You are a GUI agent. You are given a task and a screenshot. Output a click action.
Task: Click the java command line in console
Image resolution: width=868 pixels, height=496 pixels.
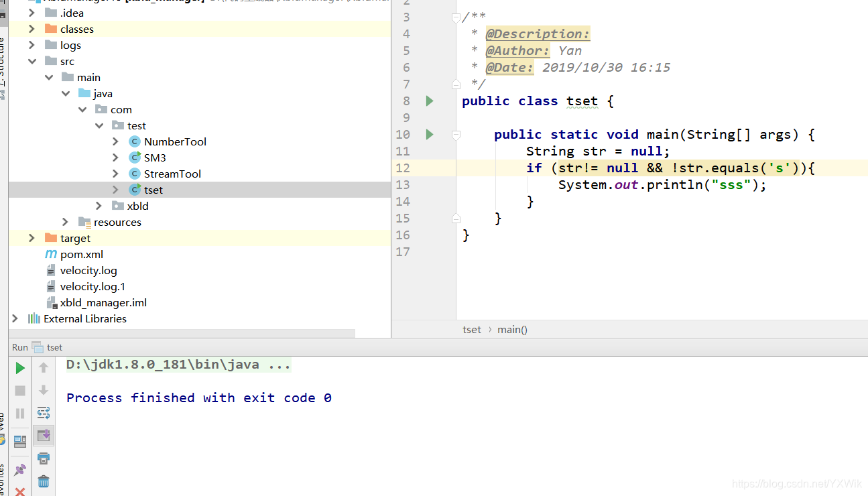(x=178, y=365)
